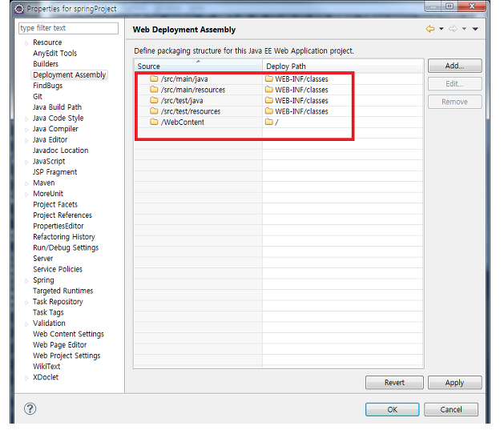Click deploy folder icon in /src/main/resources row

point(269,89)
